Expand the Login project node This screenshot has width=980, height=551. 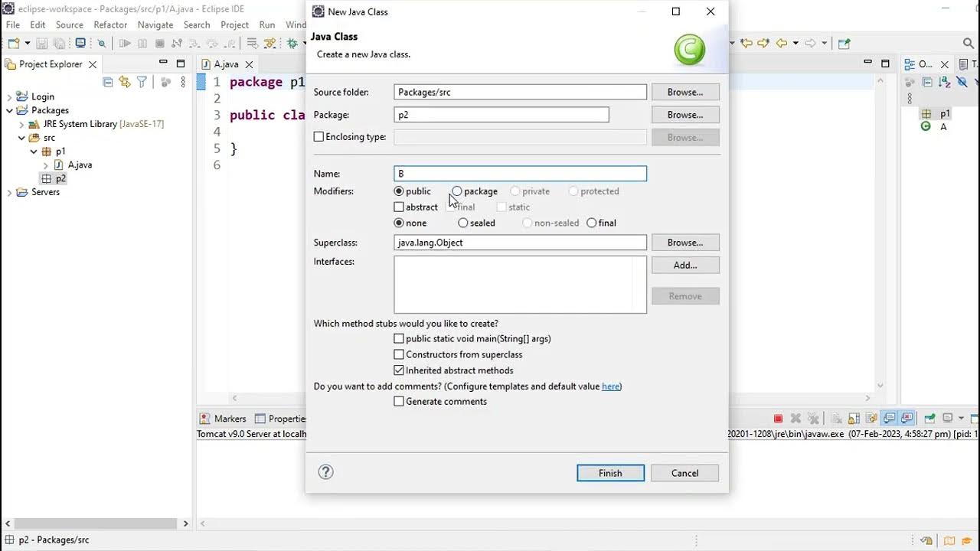(x=9, y=97)
